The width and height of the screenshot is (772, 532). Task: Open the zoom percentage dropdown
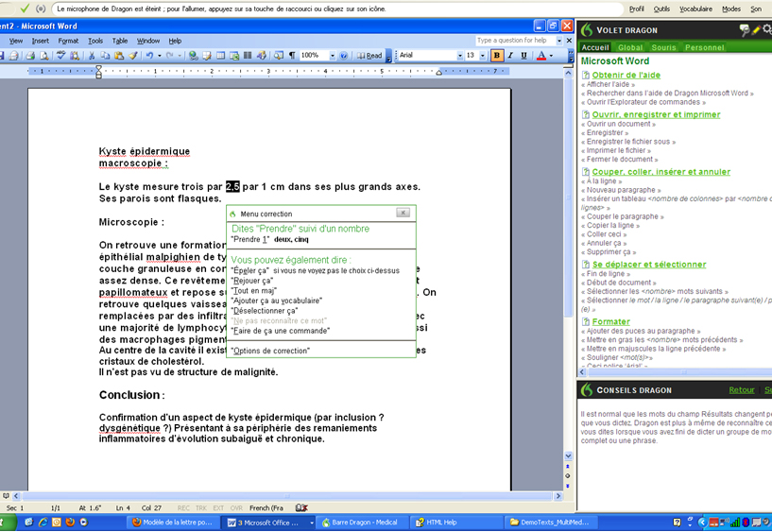333,56
